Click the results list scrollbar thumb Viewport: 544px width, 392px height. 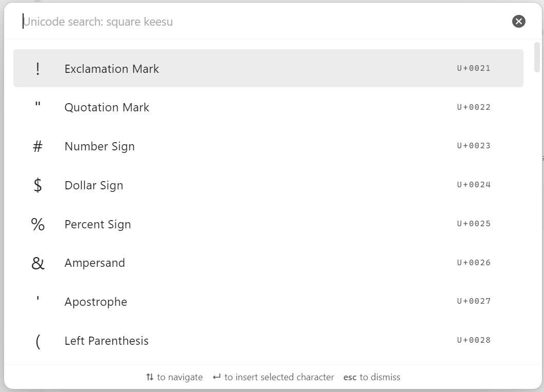tap(537, 56)
